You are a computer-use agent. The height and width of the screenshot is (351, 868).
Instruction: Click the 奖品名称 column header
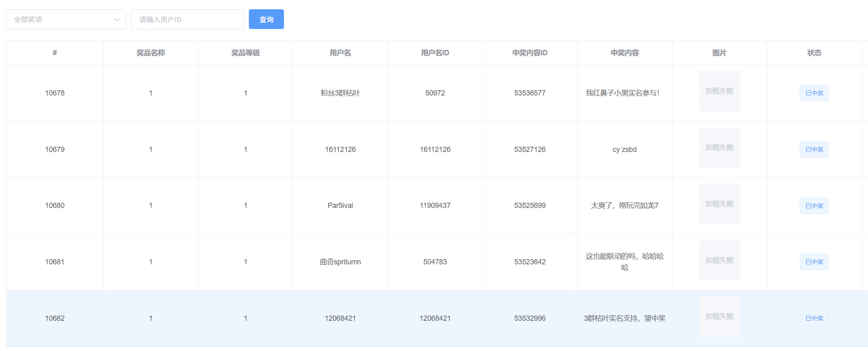151,53
